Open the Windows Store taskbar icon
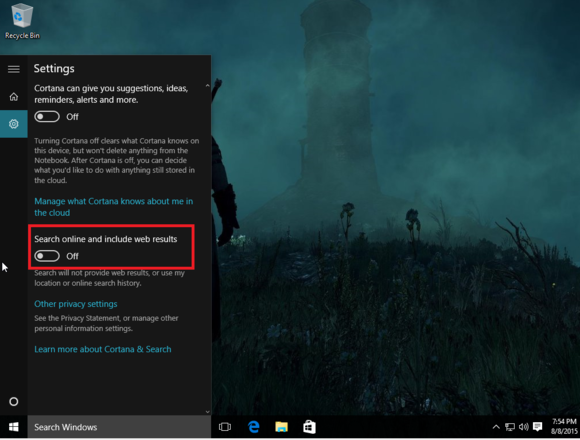Image resolution: width=580 pixels, height=440 pixels. click(x=309, y=427)
